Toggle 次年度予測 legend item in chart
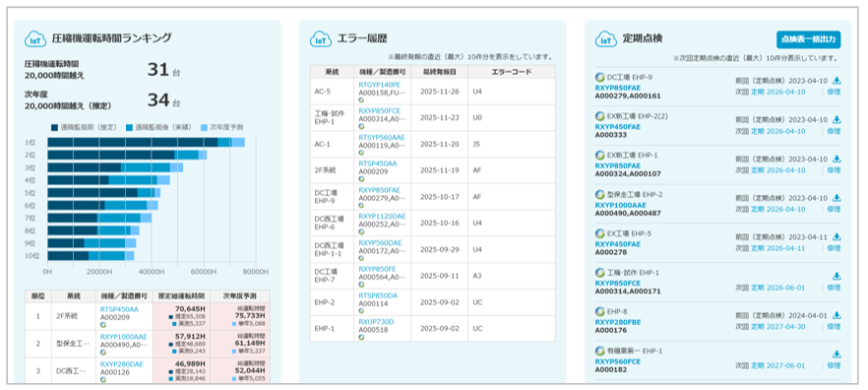The image size is (868, 390). coord(222,127)
